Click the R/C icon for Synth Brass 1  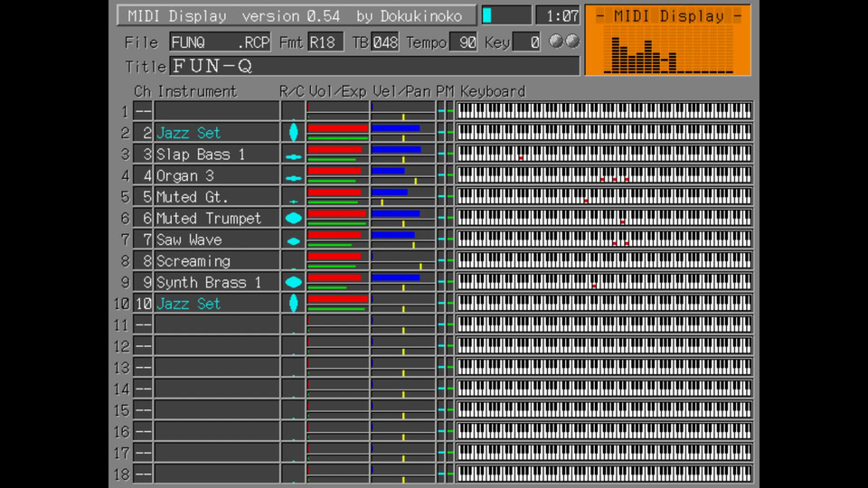click(293, 282)
